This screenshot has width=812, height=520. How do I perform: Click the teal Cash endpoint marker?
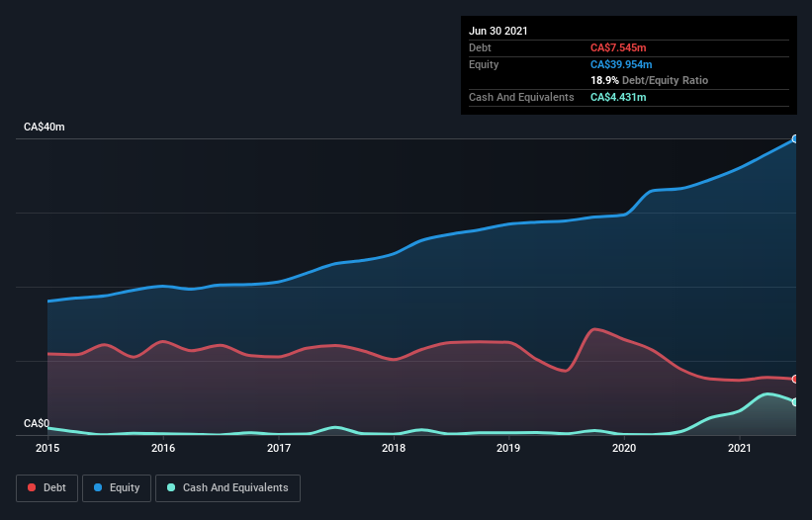[795, 402]
